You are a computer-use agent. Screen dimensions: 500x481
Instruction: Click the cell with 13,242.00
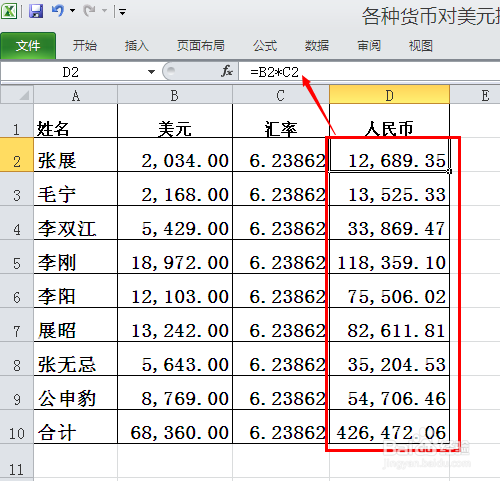(175, 325)
